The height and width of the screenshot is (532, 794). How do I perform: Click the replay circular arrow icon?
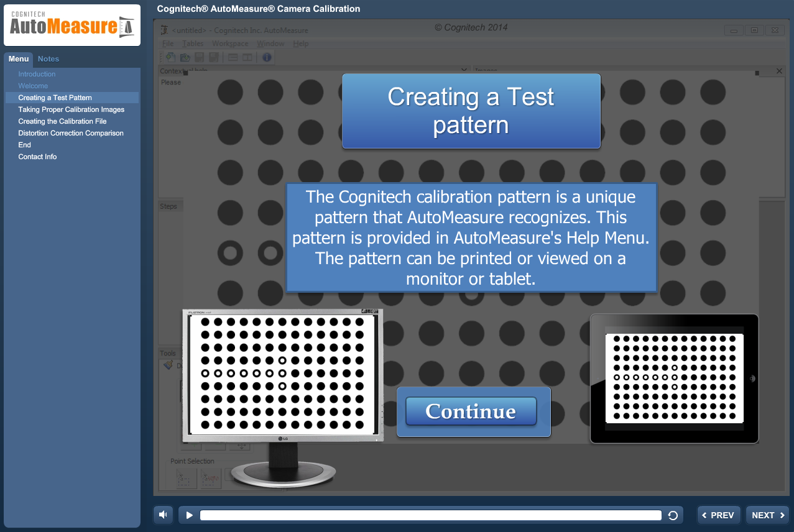click(x=672, y=515)
